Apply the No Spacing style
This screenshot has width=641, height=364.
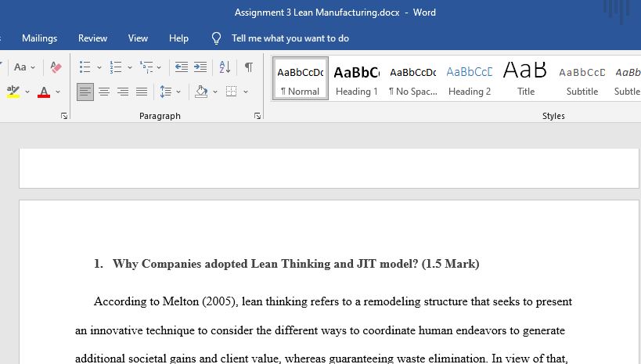pos(413,79)
